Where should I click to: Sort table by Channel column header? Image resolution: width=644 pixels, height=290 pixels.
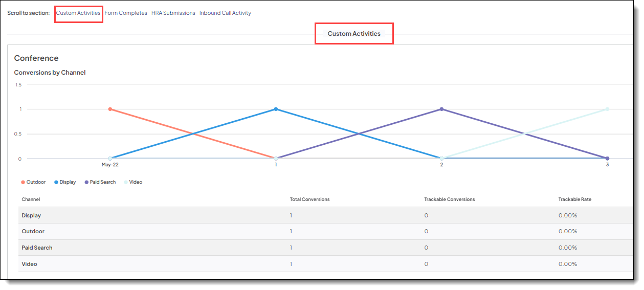pos(31,199)
